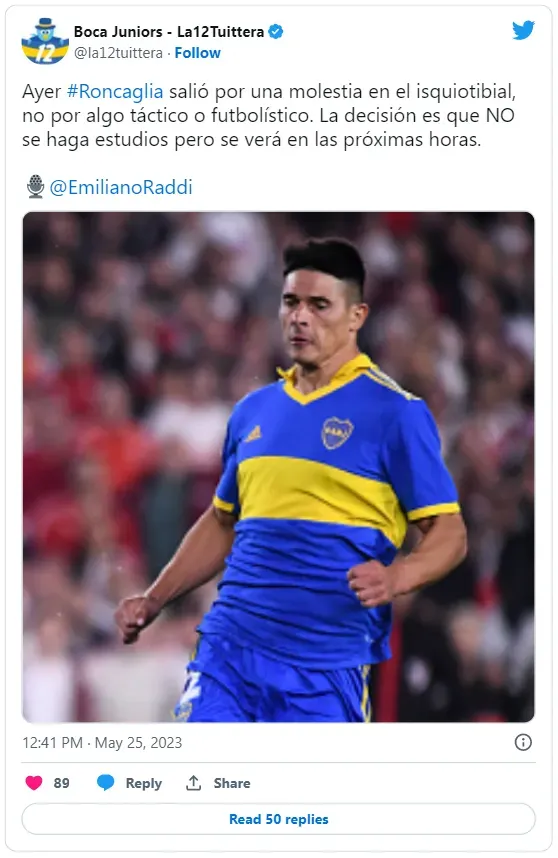Image resolution: width=558 pixels, height=858 pixels.
Task: Click the Share text label
Action: [x=232, y=783]
